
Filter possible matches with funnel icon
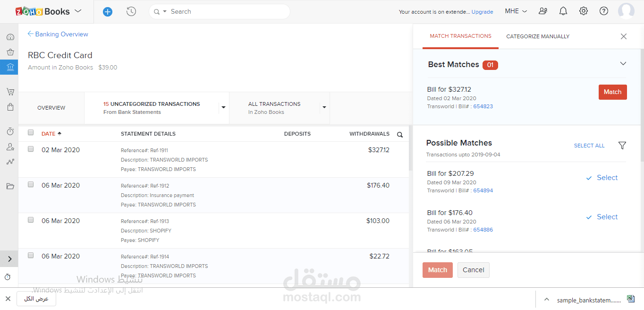[x=622, y=146]
